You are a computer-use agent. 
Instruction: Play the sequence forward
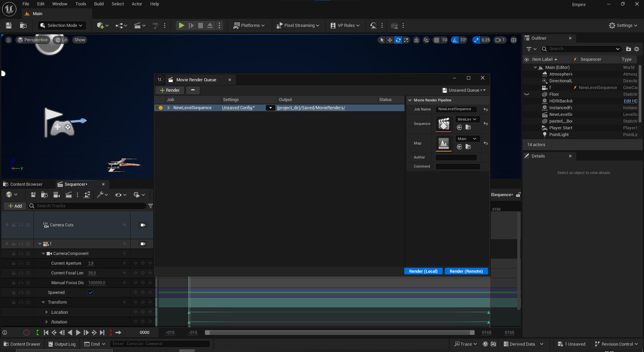(x=78, y=333)
